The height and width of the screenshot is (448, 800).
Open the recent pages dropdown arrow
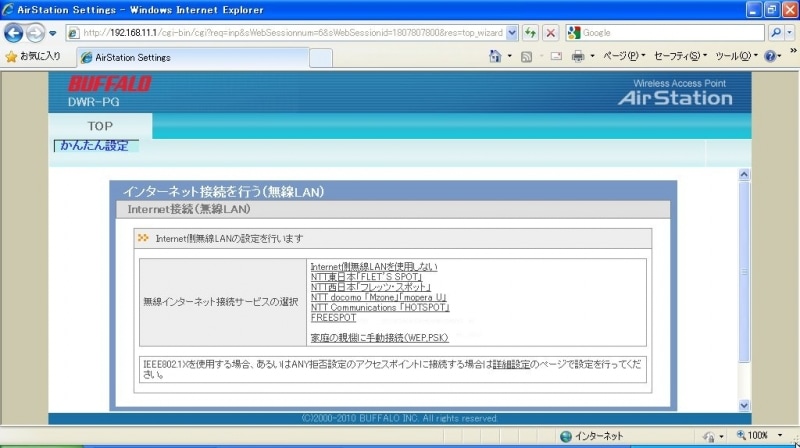coord(53,33)
